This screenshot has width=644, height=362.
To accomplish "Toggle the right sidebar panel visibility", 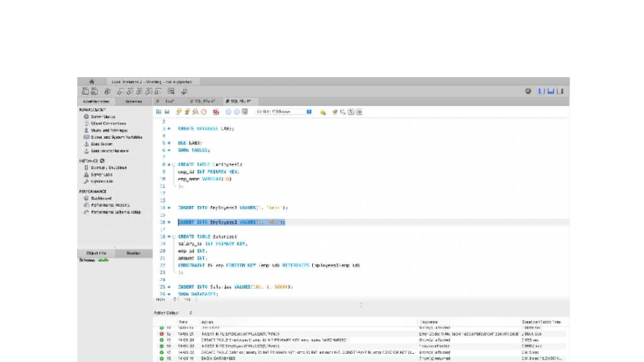I will coord(560,91).
